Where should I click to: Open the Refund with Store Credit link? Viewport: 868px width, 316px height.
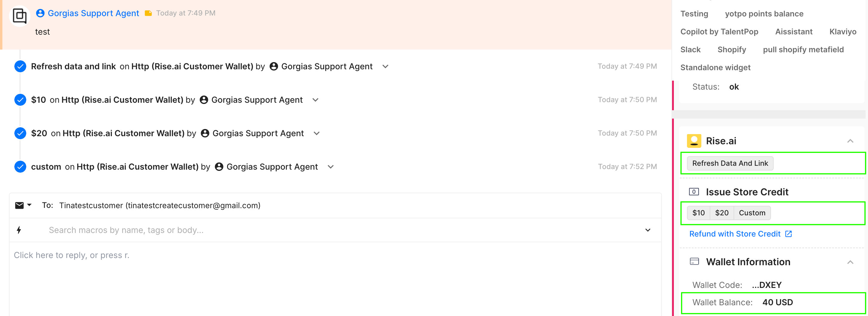tap(734, 234)
